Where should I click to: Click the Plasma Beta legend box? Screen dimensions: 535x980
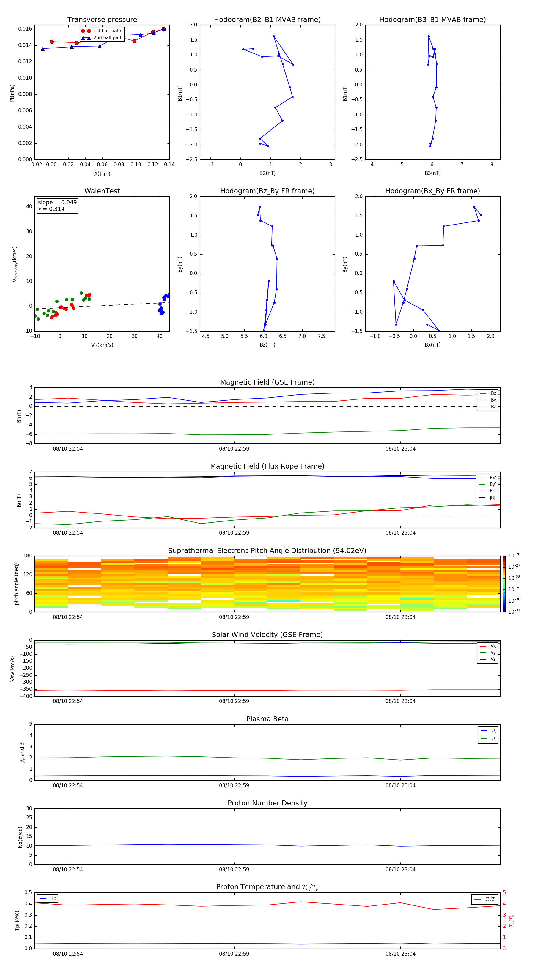pyautogui.click(x=488, y=735)
